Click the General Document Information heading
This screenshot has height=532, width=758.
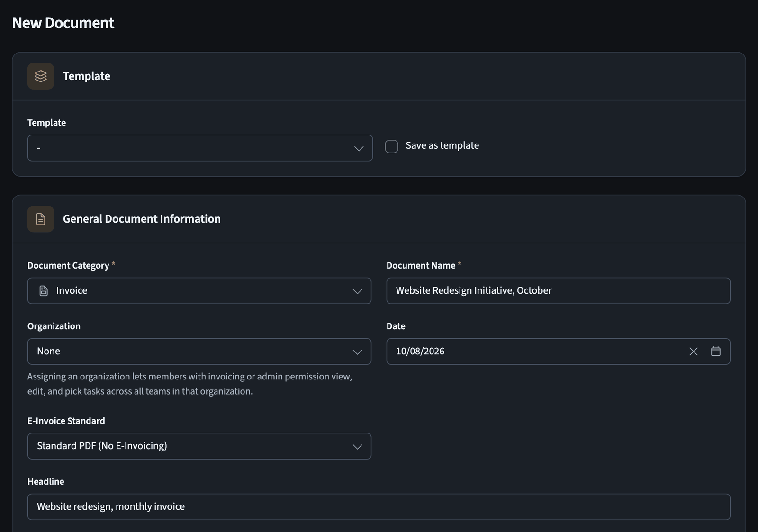(142, 219)
